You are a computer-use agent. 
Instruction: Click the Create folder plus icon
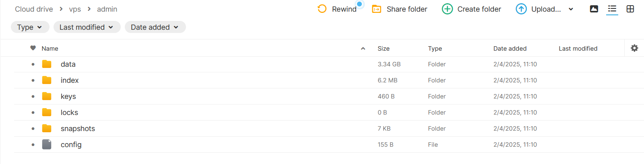(447, 9)
